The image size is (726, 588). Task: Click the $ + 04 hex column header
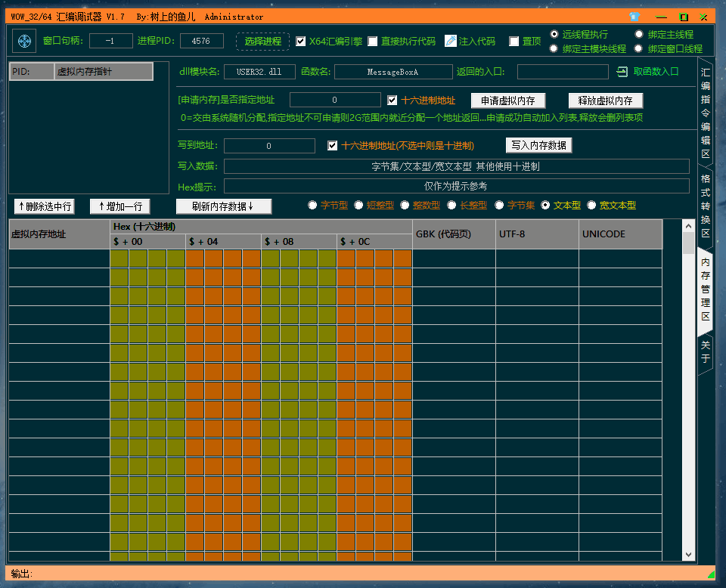click(x=223, y=242)
